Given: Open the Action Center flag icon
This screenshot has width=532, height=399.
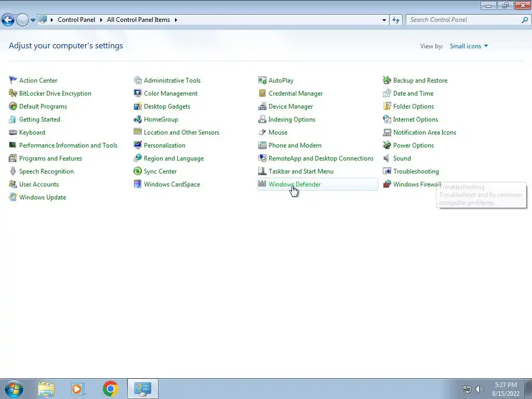Looking at the screenshot, I should click(x=13, y=80).
